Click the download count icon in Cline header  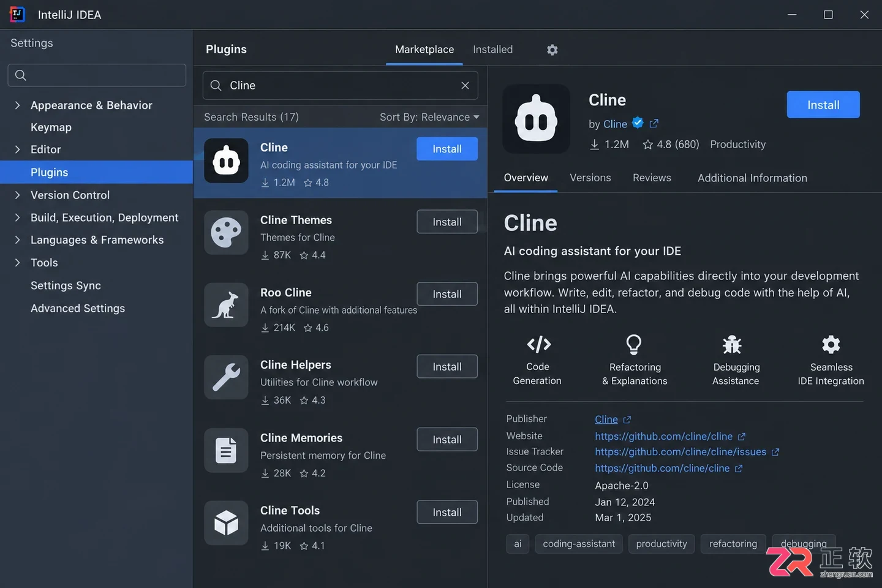(594, 145)
